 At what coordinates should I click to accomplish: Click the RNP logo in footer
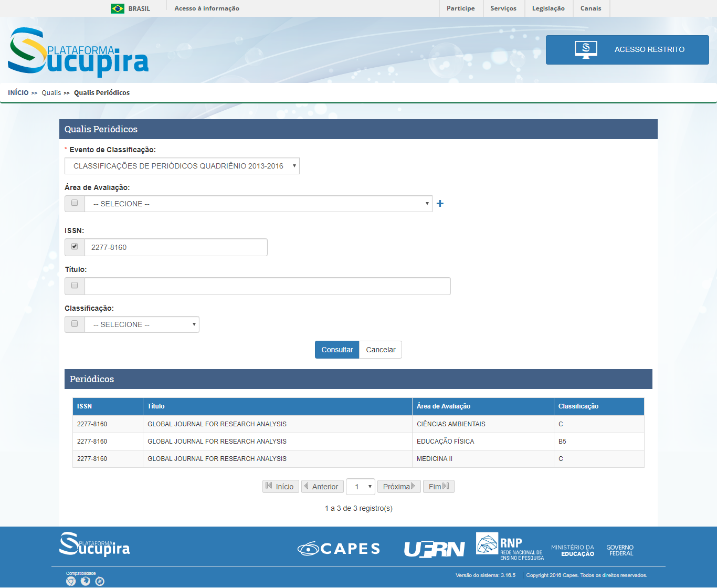510,546
